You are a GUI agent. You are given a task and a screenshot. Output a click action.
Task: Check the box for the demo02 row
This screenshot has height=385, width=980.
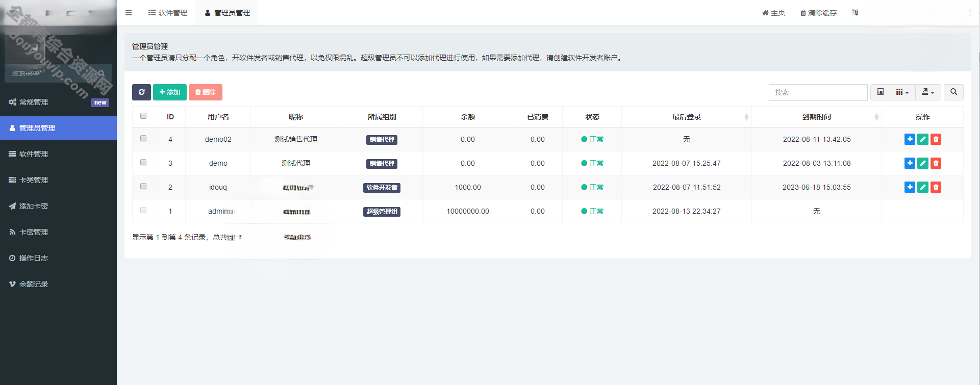coord(143,138)
